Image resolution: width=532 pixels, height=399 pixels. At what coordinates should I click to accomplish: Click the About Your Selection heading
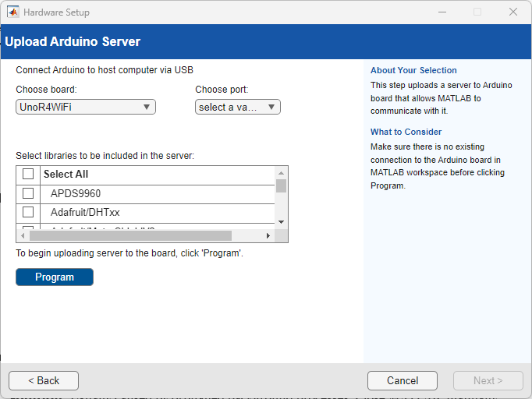pyautogui.click(x=413, y=70)
